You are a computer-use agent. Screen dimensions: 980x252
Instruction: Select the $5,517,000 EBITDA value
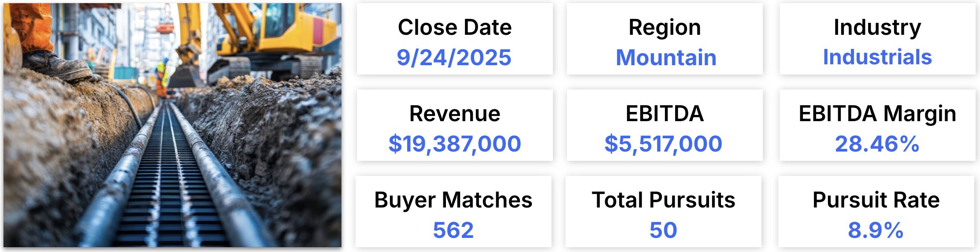pos(663,144)
